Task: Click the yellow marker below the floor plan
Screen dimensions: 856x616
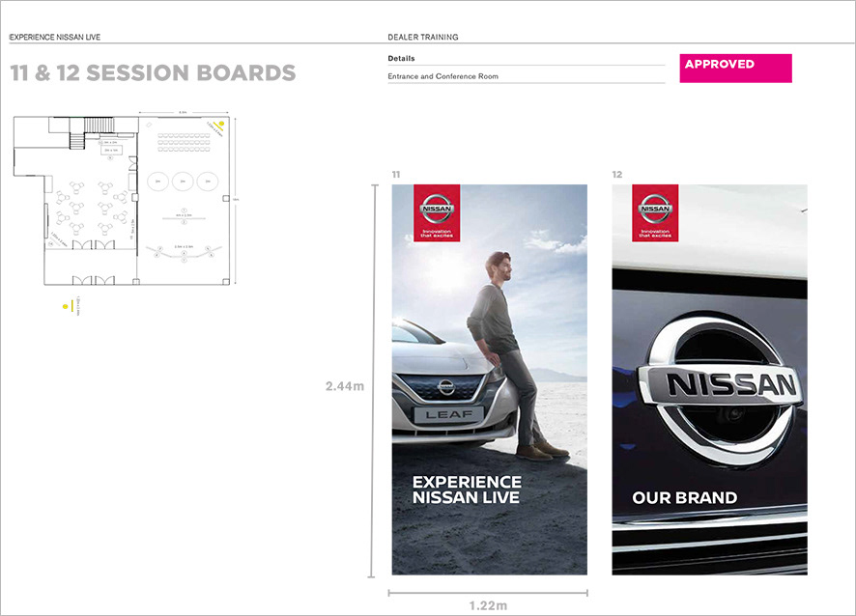Action: pyautogui.click(x=65, y=306)
